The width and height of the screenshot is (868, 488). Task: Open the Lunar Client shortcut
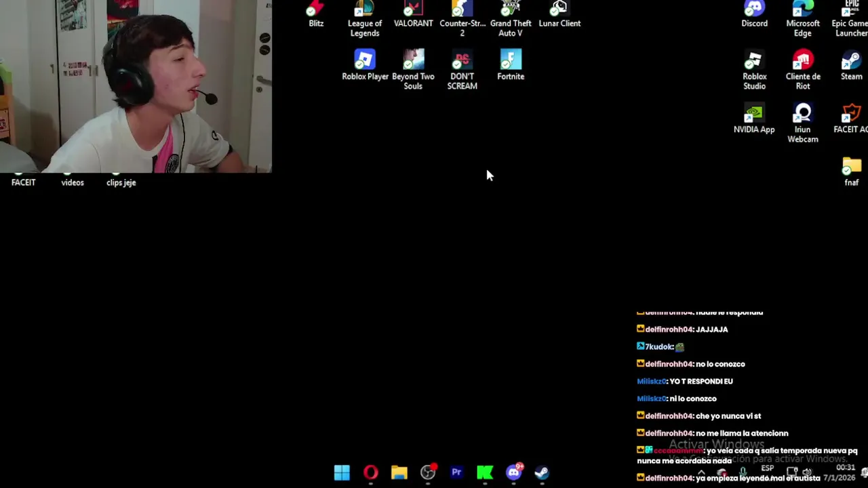click(x=559, y=14)
